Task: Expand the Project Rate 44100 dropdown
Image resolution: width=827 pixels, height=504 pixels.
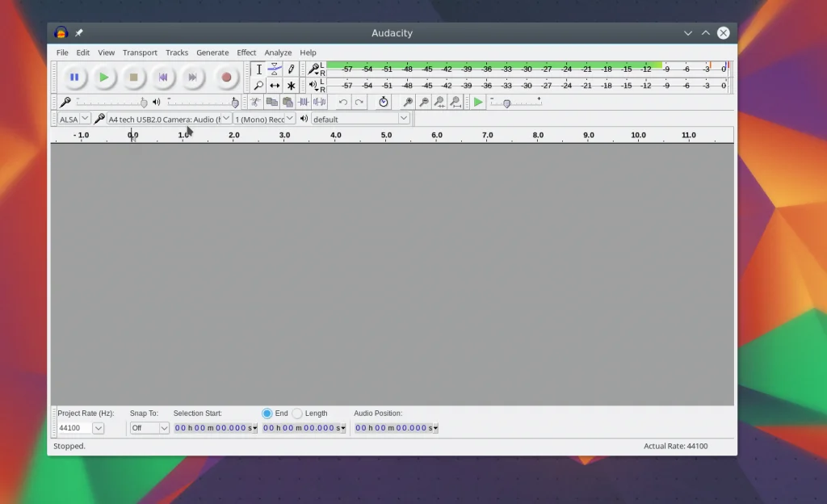Action: coord(99,428)
